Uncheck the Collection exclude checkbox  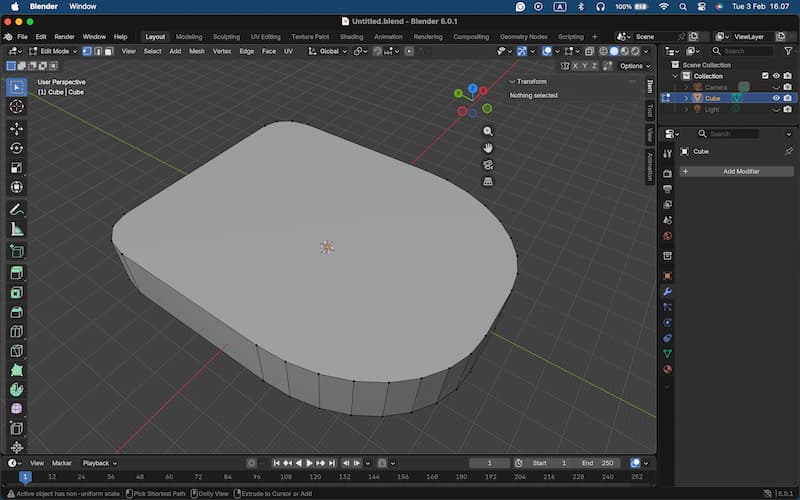tap(765, 76)
